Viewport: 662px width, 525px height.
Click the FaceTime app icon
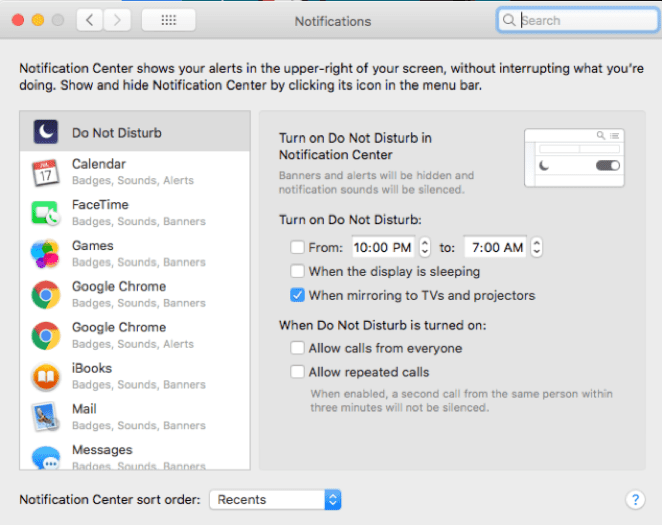(45, 213)
